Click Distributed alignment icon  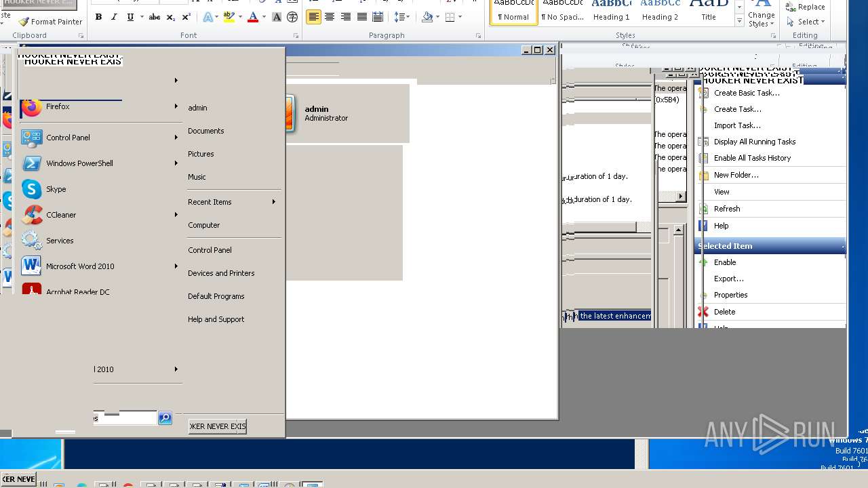point(378,17)
